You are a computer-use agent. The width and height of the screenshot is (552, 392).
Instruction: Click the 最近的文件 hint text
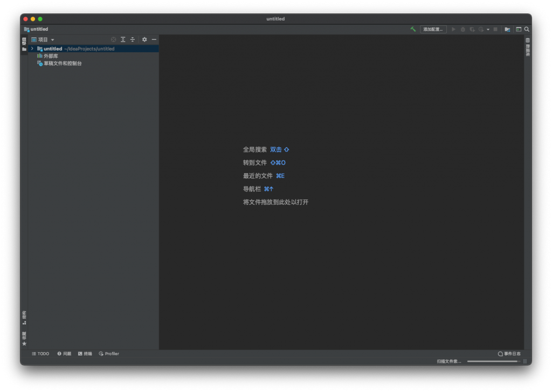tap(258, 176)
